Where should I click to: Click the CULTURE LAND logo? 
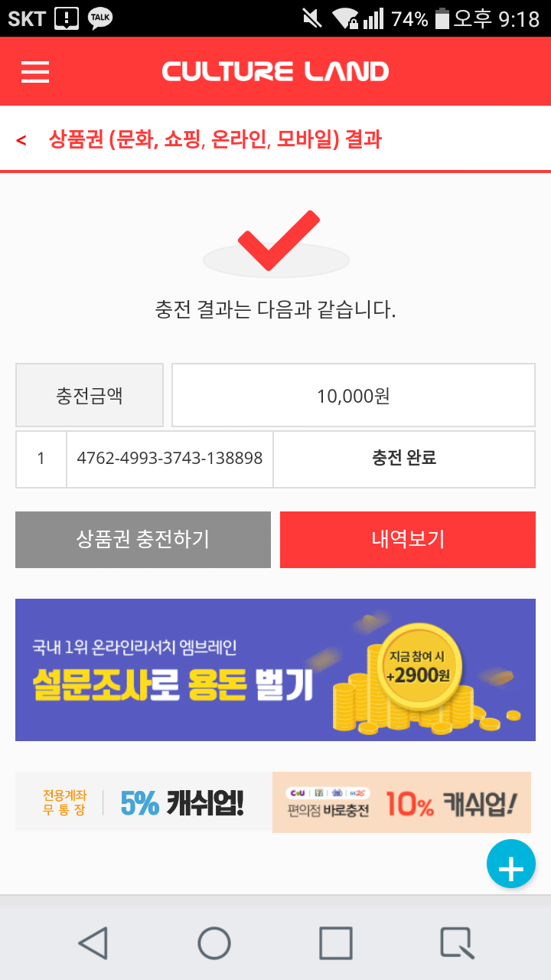[x=275, y=72]
